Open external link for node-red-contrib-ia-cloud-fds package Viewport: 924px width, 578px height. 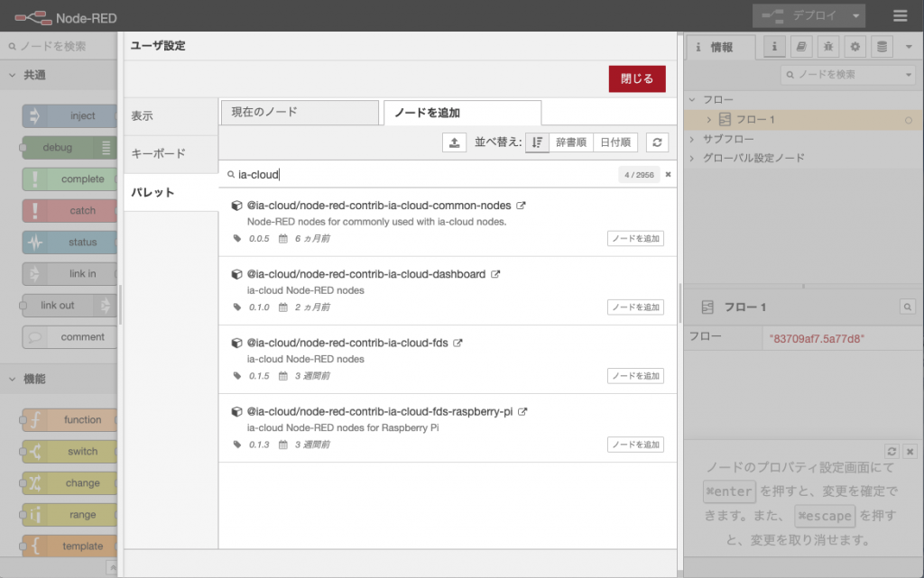[x=459, y=343]
